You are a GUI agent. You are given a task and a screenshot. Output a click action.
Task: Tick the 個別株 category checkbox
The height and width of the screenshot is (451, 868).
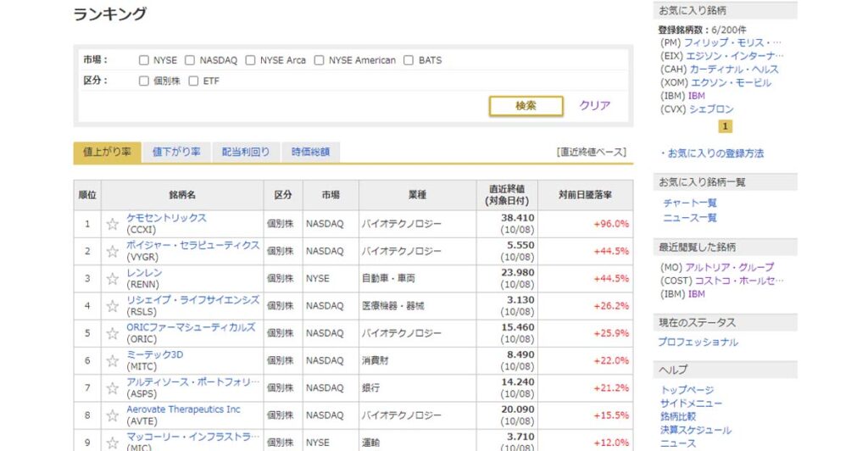(x=144, y=81)
